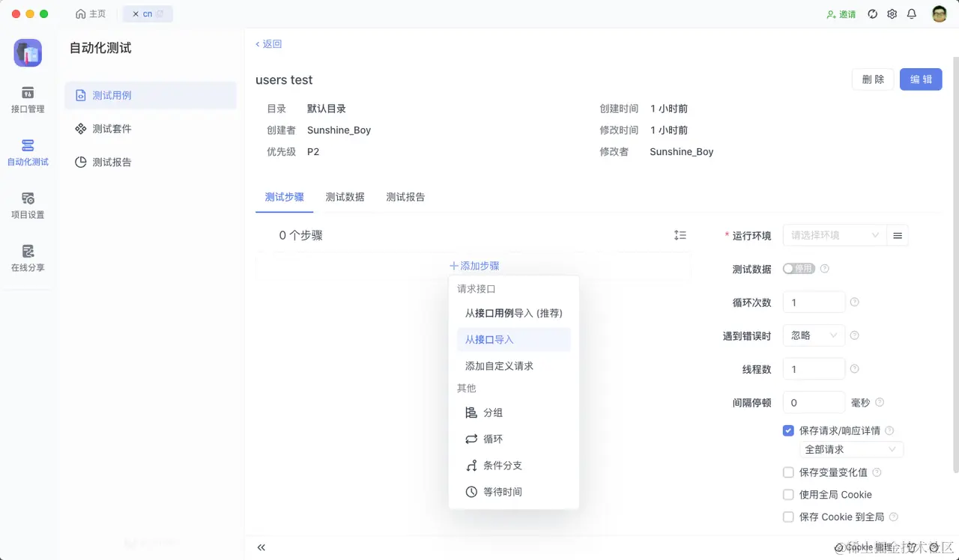The height and width of the screenshot is (560, 959).
Task: Open 在线分享 sidebar section
Action: pyautogui.click(x=28, y=258)
